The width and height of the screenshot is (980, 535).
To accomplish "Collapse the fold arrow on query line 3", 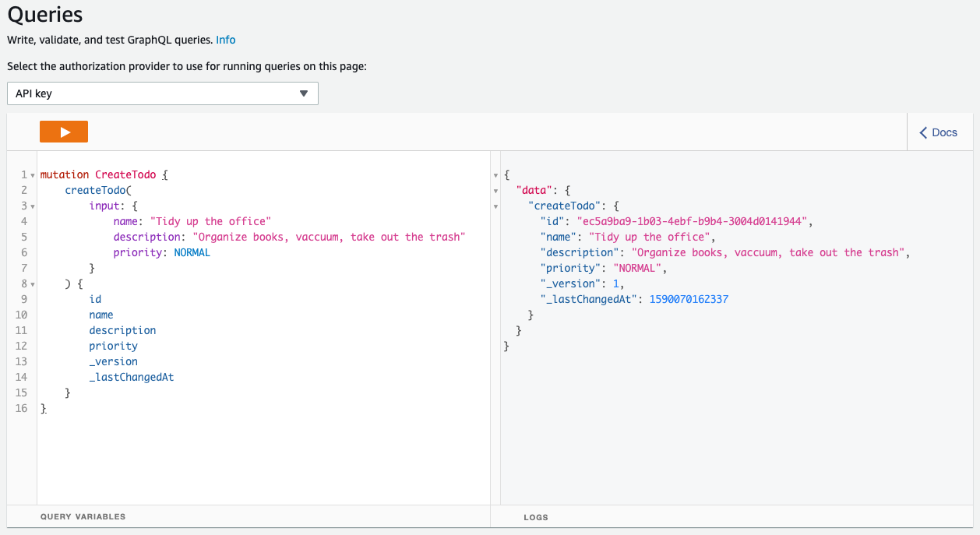I will pyautogui.click(x=32, y=206).
